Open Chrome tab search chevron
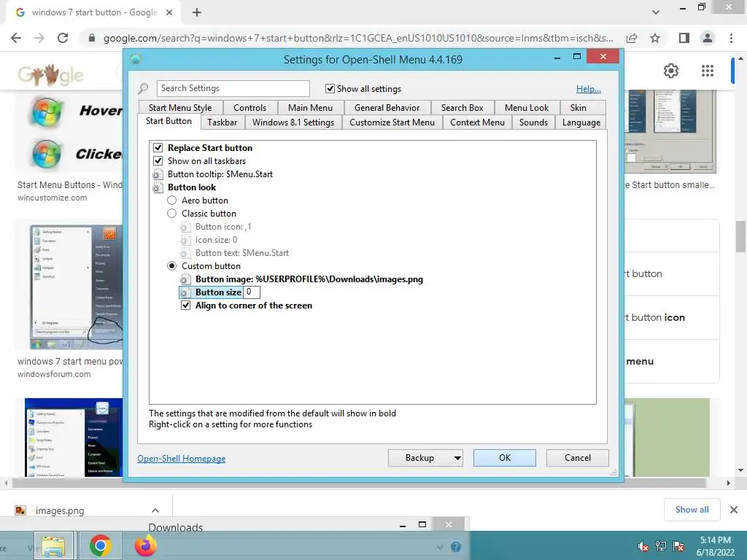 tap(656, 12)
